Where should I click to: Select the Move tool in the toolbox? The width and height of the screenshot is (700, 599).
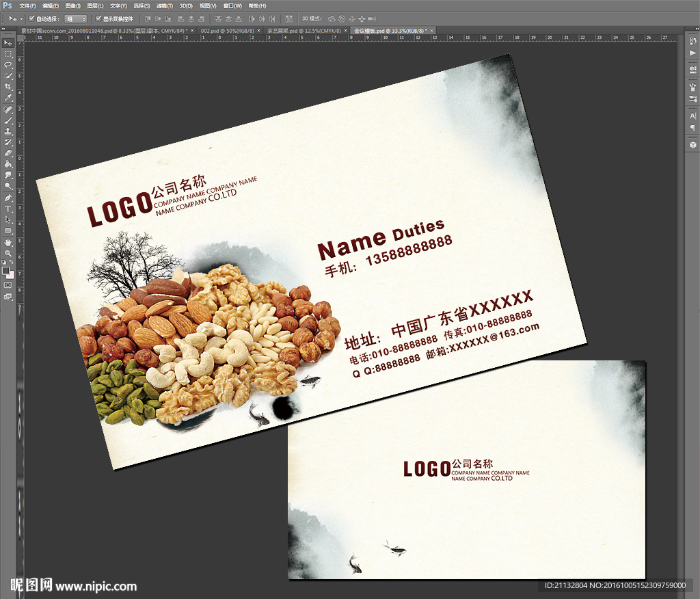click(x=8, y=43)
